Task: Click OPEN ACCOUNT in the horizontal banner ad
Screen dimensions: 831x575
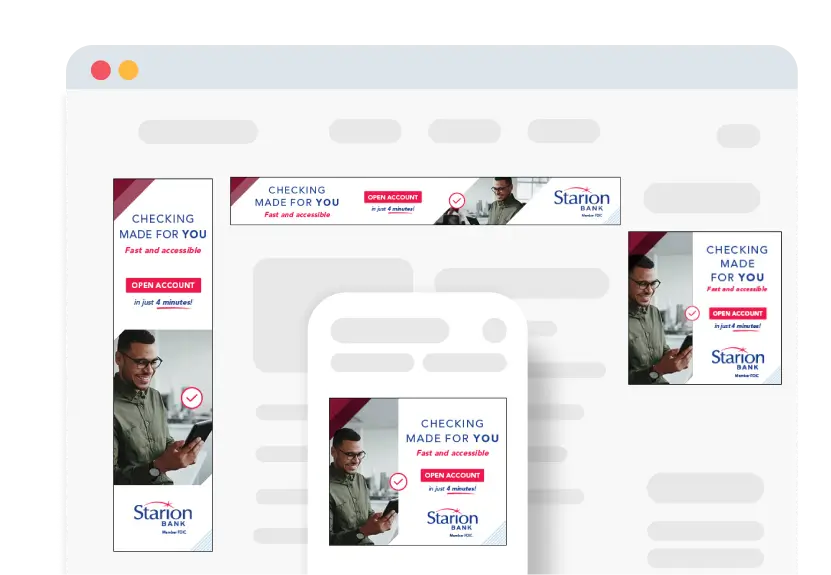Action: pyautogui.click(x=393, y=197)
